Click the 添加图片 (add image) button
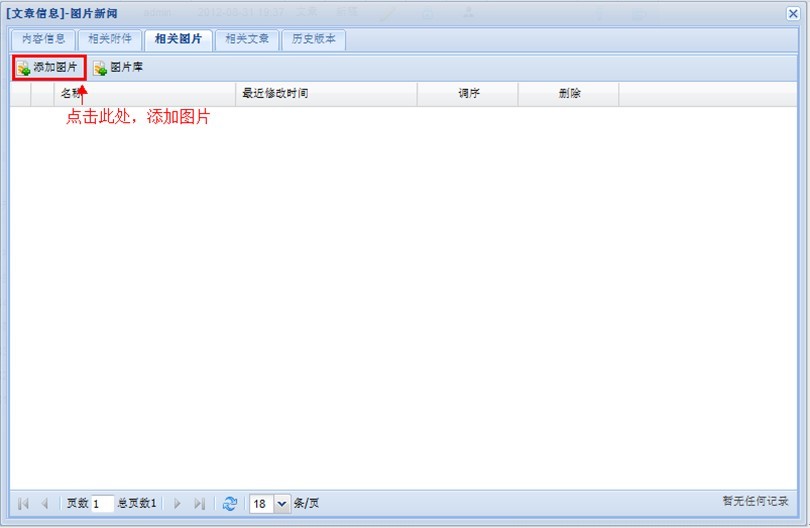The height and width of the screenshot is (528, 810). (x=48, y=68)
